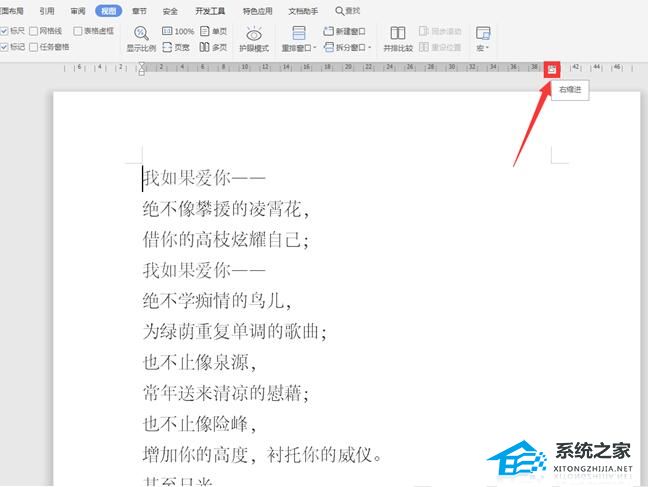Click the line 借你的高枝炫耀自己;
The height and width of the screenshot is (487, 648).
coord(226,240)
